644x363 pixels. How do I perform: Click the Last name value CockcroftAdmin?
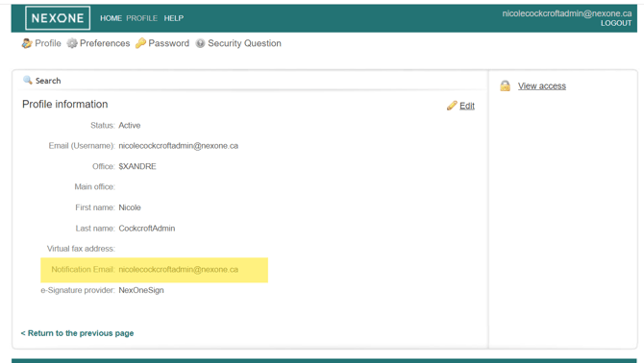[147, 229]
